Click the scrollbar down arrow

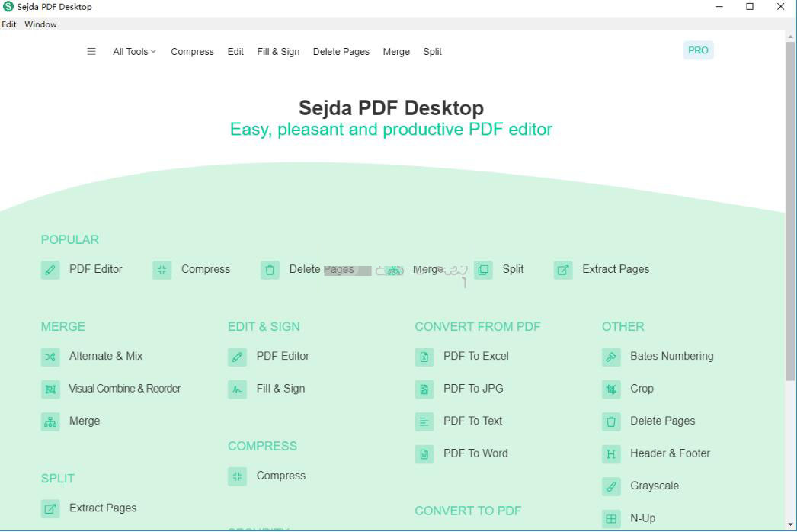(x=790, y=524)
